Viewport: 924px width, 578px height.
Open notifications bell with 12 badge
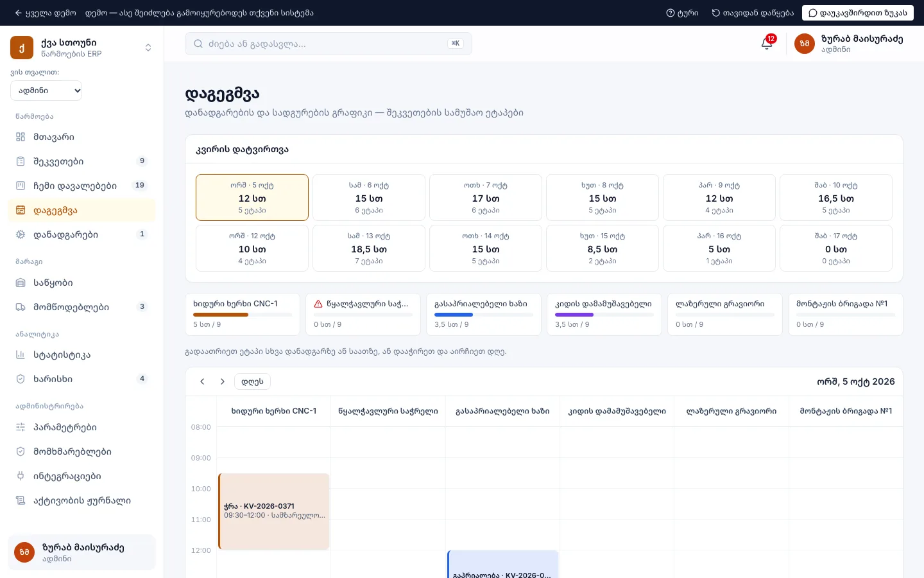coord(767,43)
